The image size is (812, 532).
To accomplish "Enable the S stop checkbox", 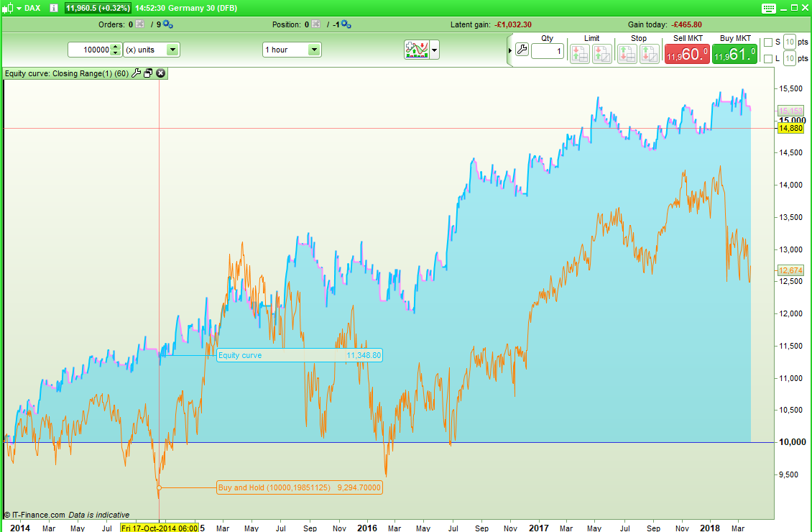I will pos(768,42).
